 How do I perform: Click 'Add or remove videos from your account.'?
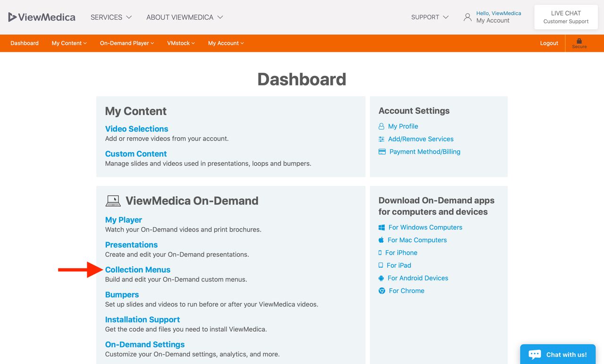tap(167, 139)
